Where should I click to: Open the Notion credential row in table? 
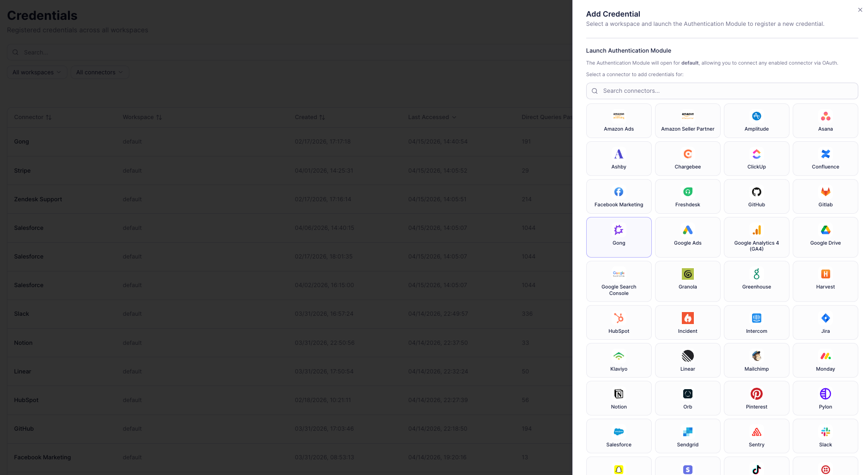pyautogui.click(x=290, y=343)
